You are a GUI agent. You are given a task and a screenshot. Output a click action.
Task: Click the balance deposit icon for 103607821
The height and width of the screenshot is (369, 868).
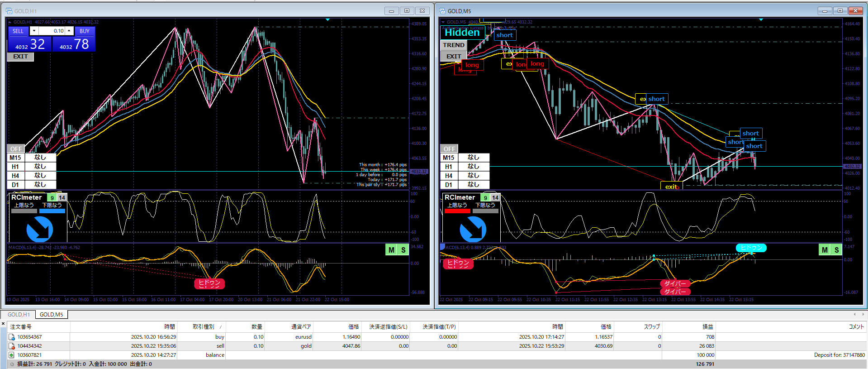(12, 355)
